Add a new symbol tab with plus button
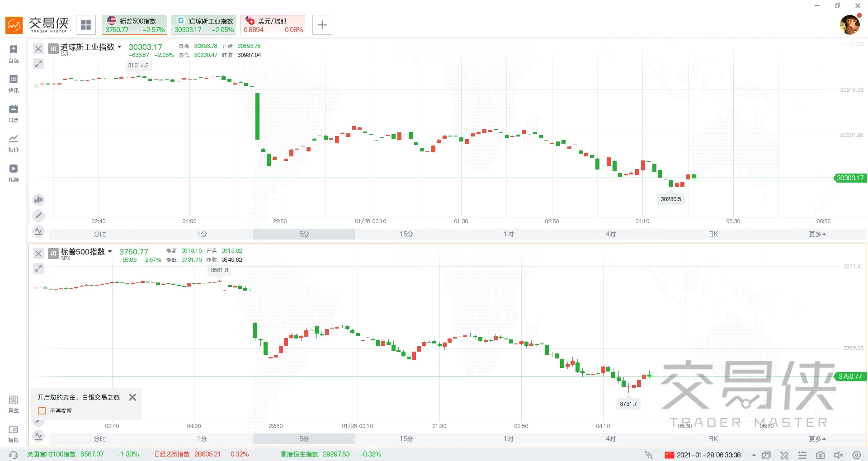 pyautogui.click(x=322, y=25)
